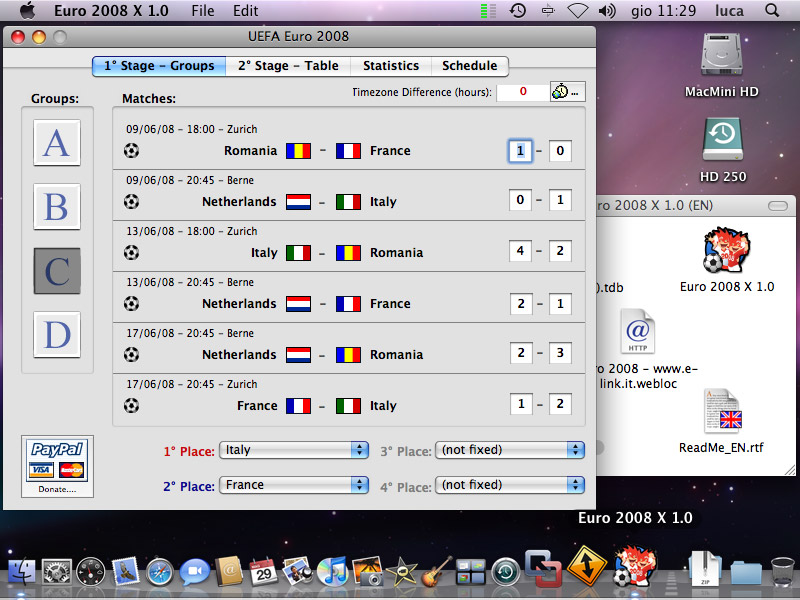Expand the 3° Place dropdown
Screen dimensions: 800x600
(x=510, y=450)
